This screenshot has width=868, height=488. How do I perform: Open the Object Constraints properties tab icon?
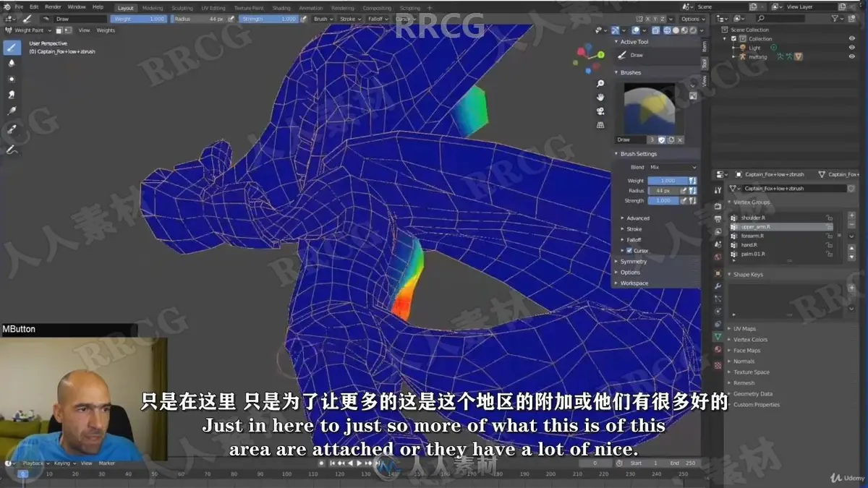click(x=718, y=325)
